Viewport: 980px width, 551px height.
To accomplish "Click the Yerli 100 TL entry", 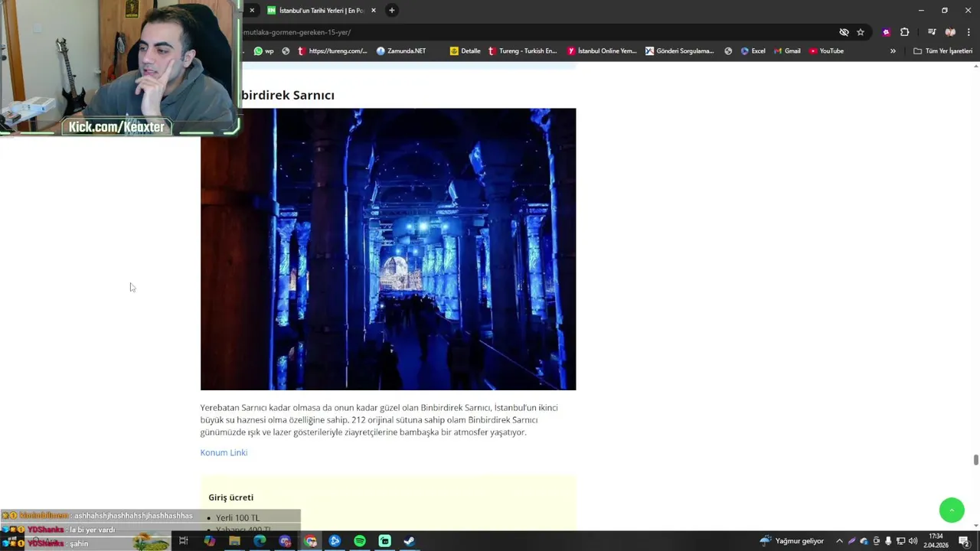I will [237, 518].
